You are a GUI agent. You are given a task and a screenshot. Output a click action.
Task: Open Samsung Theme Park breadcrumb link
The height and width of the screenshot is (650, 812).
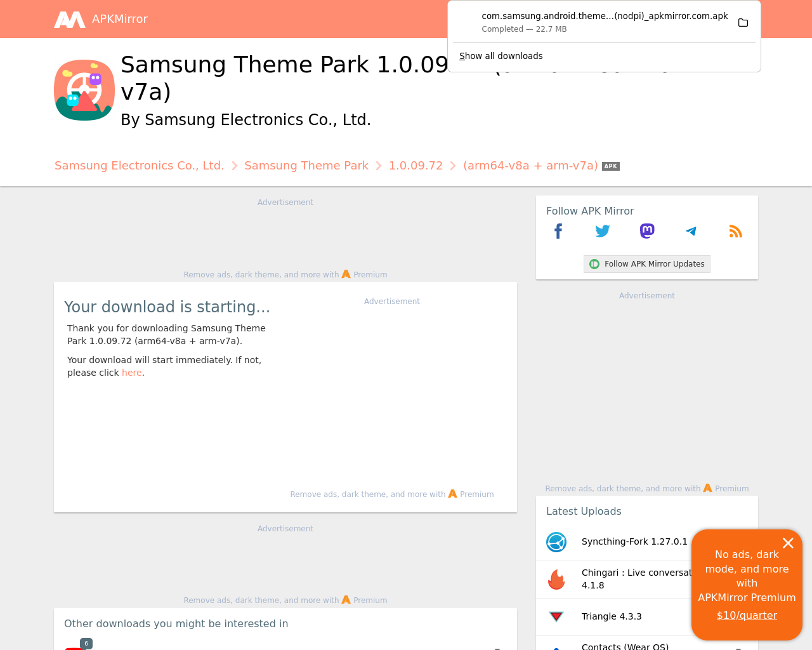coord(306,166)
